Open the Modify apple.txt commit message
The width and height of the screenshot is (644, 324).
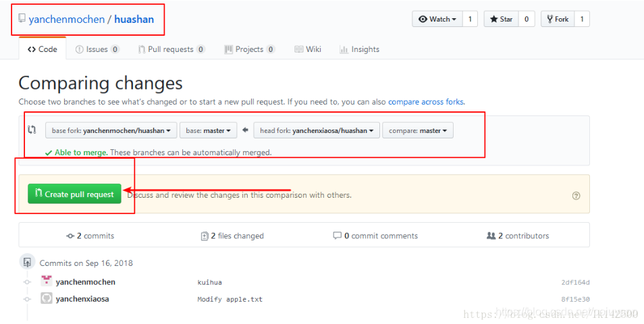pyautogui.click(x=230, y=299)
